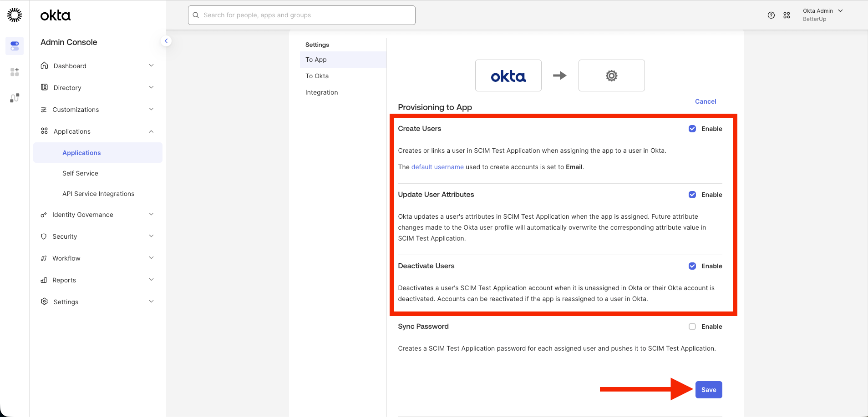Open the default username link
This screenshot has width=868, height=417.
pyautogui.click(x=437, y=167)
